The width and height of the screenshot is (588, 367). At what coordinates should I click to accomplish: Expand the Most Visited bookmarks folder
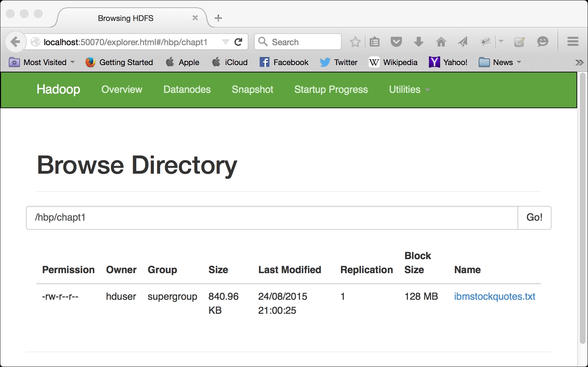click(x=41, y=62)
